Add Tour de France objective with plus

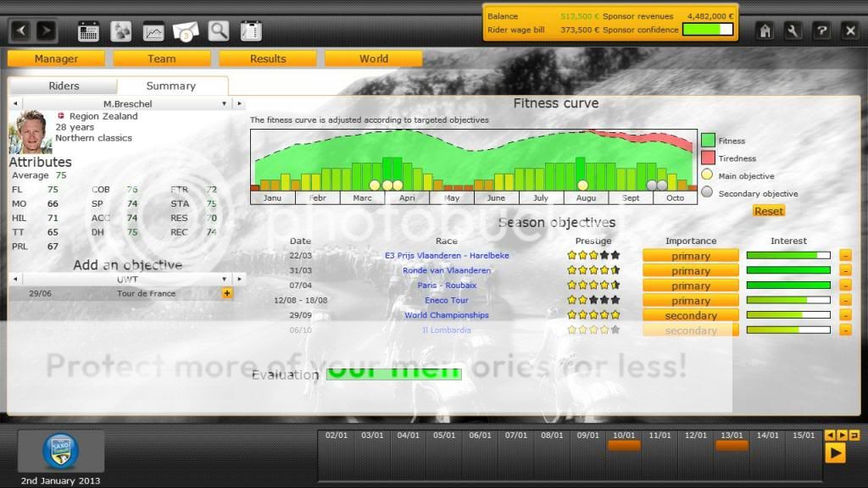pos(227,293)
